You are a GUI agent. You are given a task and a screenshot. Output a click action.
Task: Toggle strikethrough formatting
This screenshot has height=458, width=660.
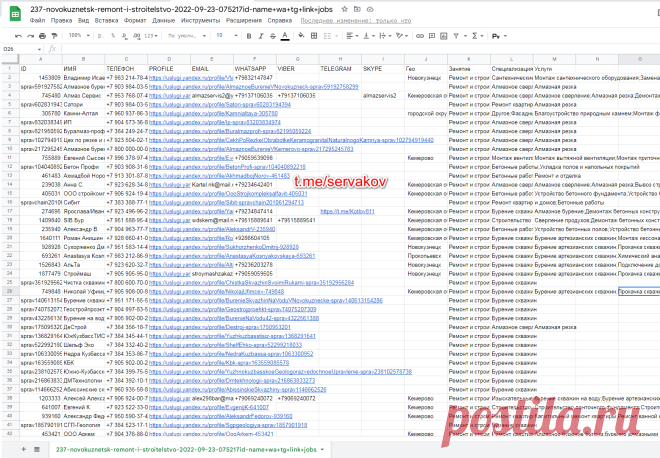(273, 36)
